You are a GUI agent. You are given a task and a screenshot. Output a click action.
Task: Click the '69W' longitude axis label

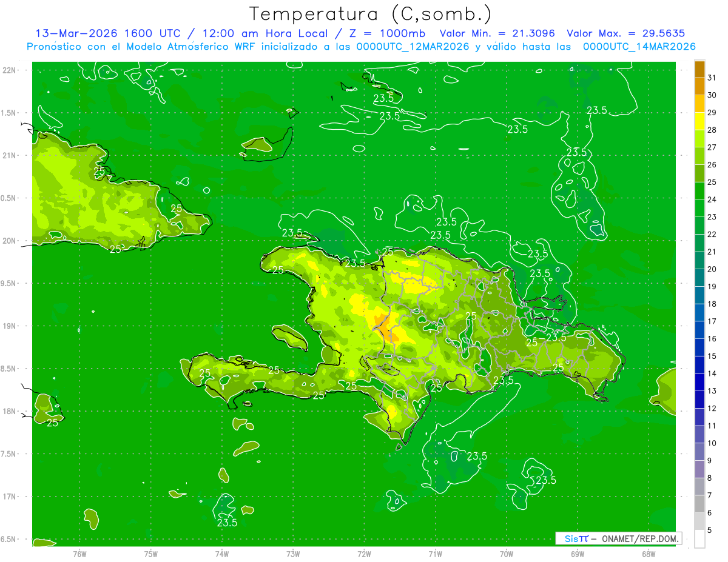578,554
